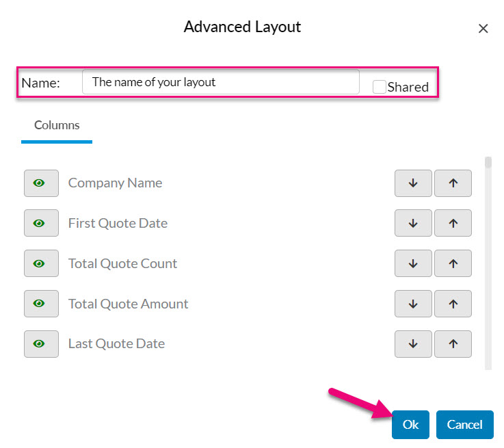Move First Quote Date down

pyautogui.click(x=413, y=223)
